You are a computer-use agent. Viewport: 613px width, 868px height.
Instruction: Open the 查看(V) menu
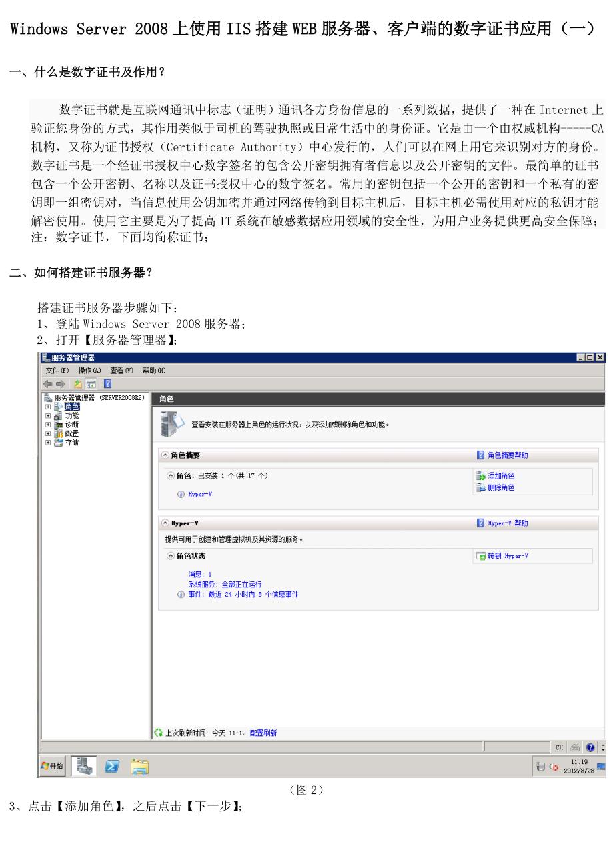point(121,371)
